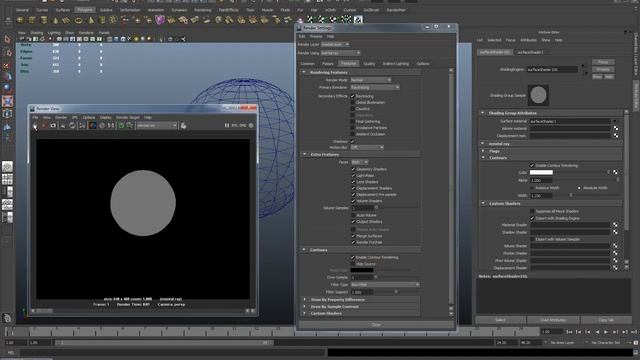Enable Global Illumination checkbox
Screen dimensions: 640x360
tap(353, 102)
